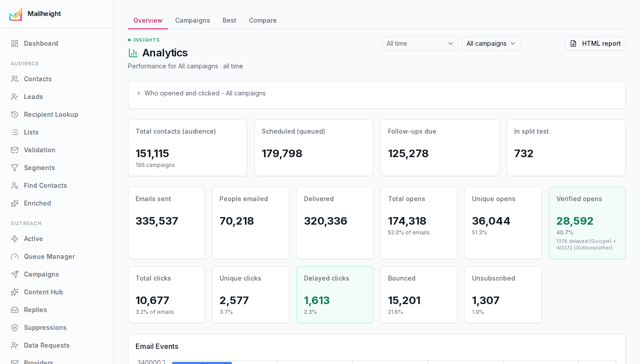Click the Suppressions shield icon
The height and width of the screenshot is (364, 640).
click(x=15, y=328)
